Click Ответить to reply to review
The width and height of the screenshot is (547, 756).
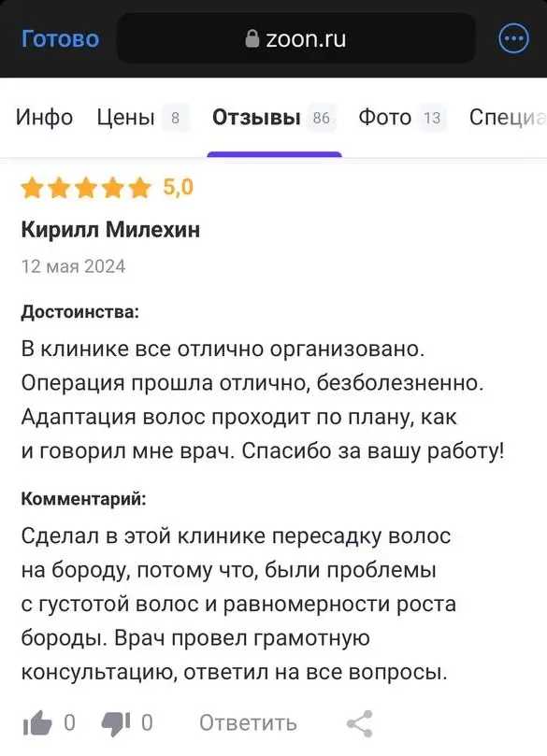[x=248, y=723]
